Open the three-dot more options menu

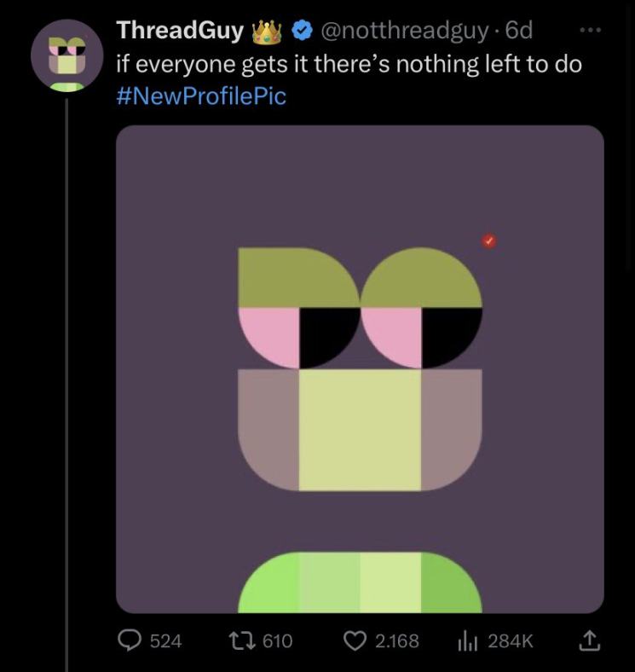point(590,31)
